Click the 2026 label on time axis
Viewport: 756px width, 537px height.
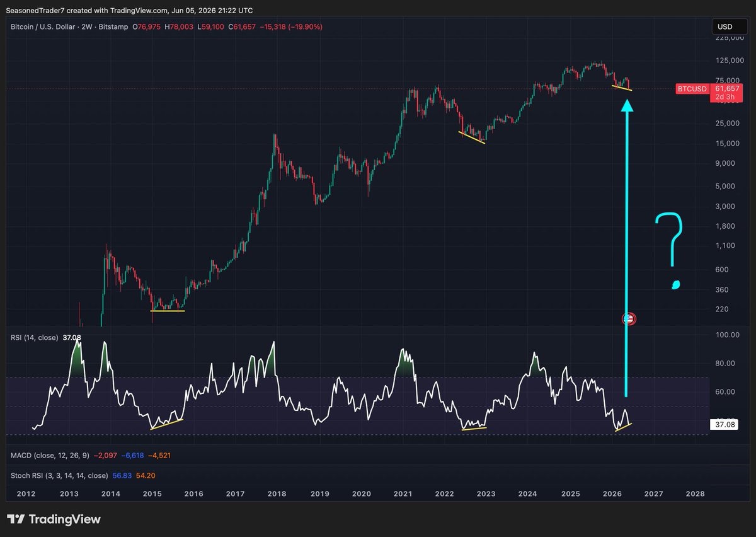click(x=612, y=494)
